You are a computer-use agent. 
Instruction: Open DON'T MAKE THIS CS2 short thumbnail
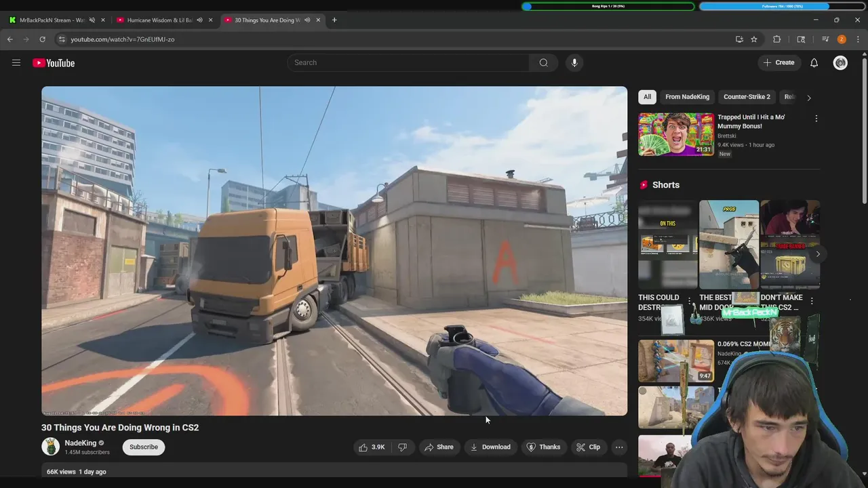pyautogui.click(x=790, y=245)
